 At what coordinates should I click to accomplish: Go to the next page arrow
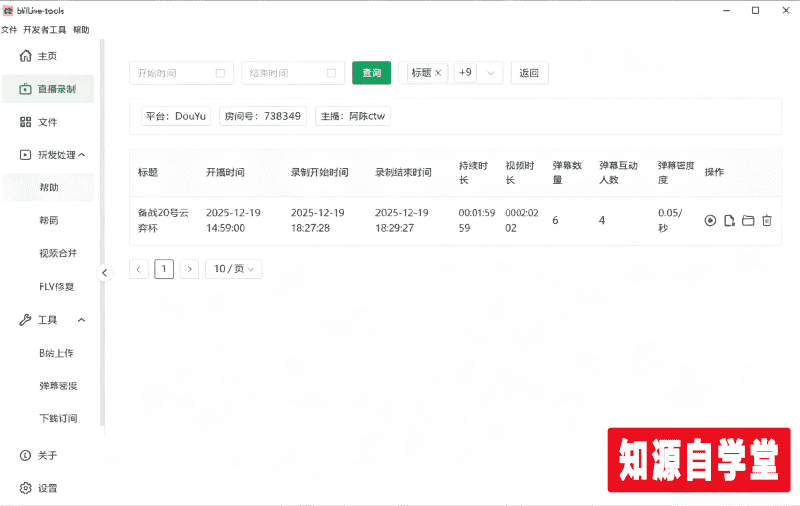pos(189,269)
